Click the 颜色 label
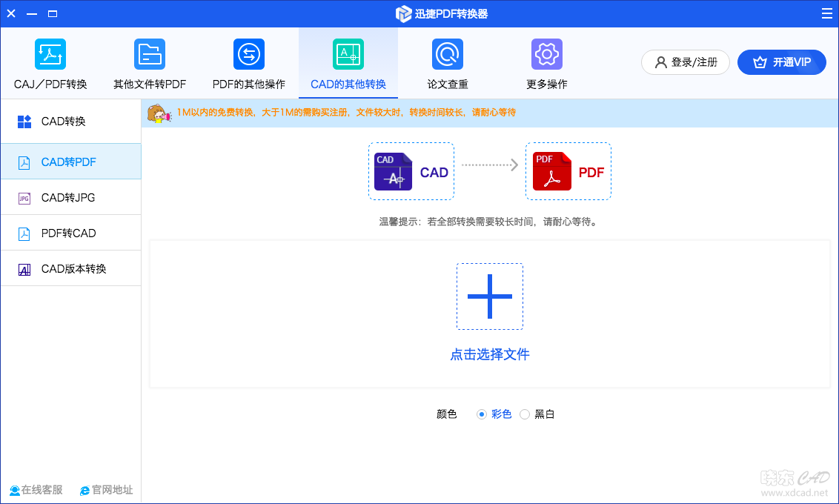This screenshot has width=839, height=504. (x=447, y=414)
